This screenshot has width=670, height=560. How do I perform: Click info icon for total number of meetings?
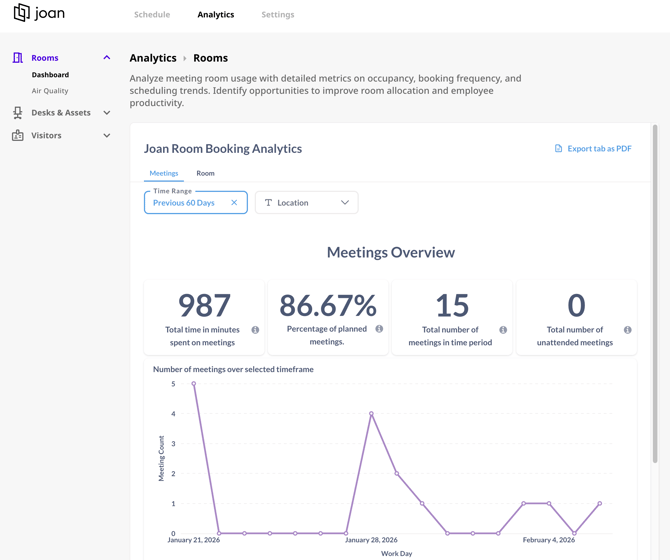503,330
